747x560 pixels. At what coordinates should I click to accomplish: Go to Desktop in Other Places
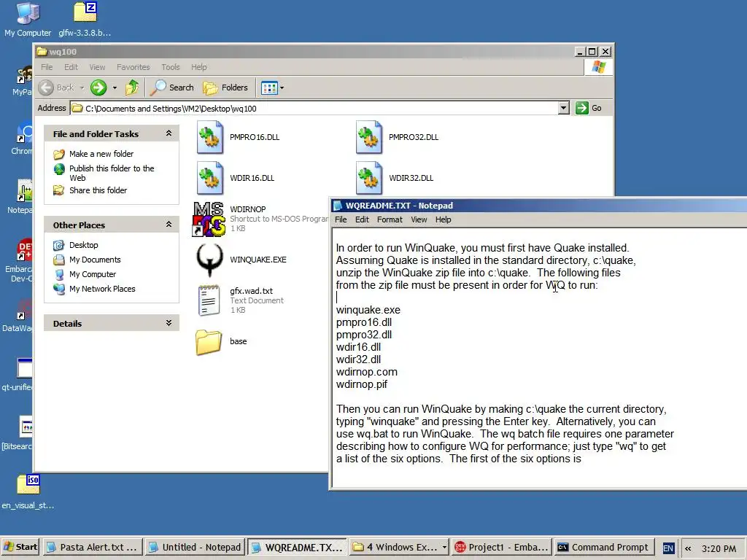pyautogui.click(x=84, y=245)
